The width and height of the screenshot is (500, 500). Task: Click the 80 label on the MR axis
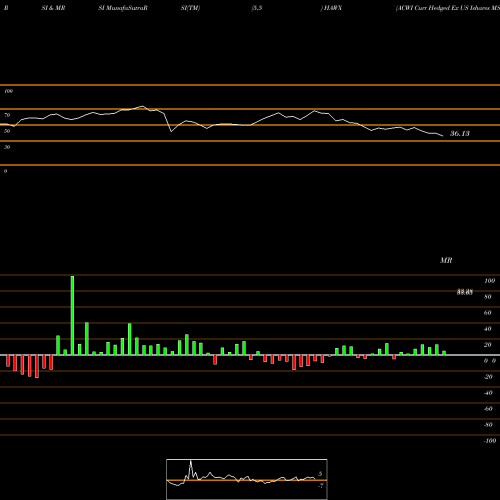pyautogui.click(x=488, y=297)
